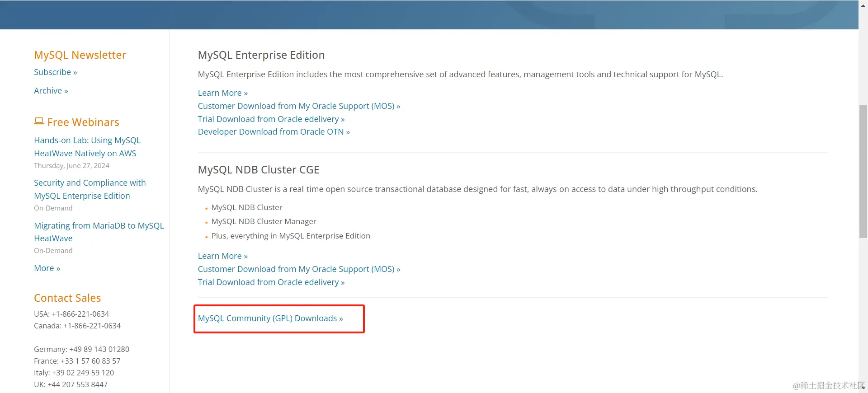The height and width of the screenshot is (393, 868).
Task: Click the MySQL Newsletter heading
Action: (x=80, y=55)
